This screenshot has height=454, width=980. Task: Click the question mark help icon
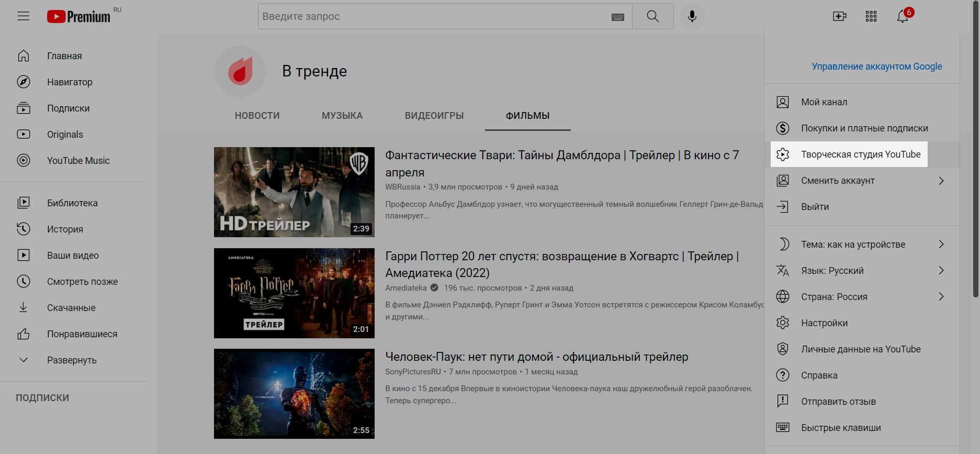pyautogui.click(x=783, y=375)
